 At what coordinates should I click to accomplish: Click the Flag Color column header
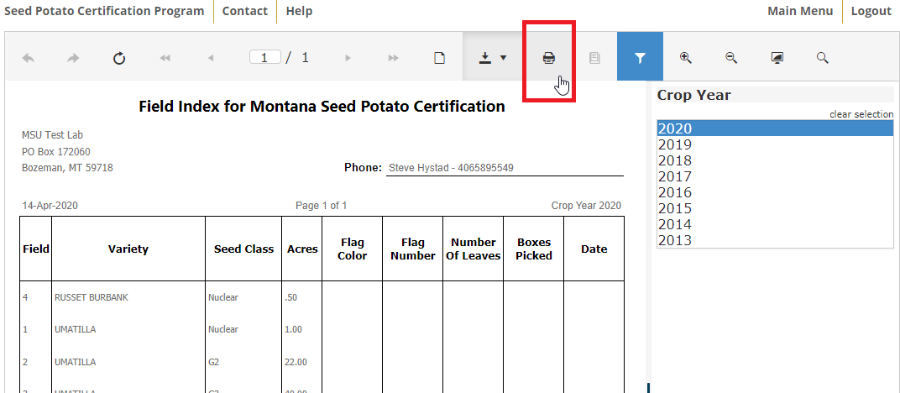coord(352,249)
